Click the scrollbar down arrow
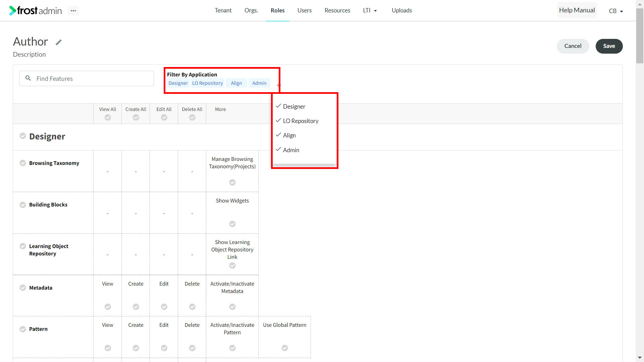The height and width of the screenshot is (362, 644). click(640, 358)
